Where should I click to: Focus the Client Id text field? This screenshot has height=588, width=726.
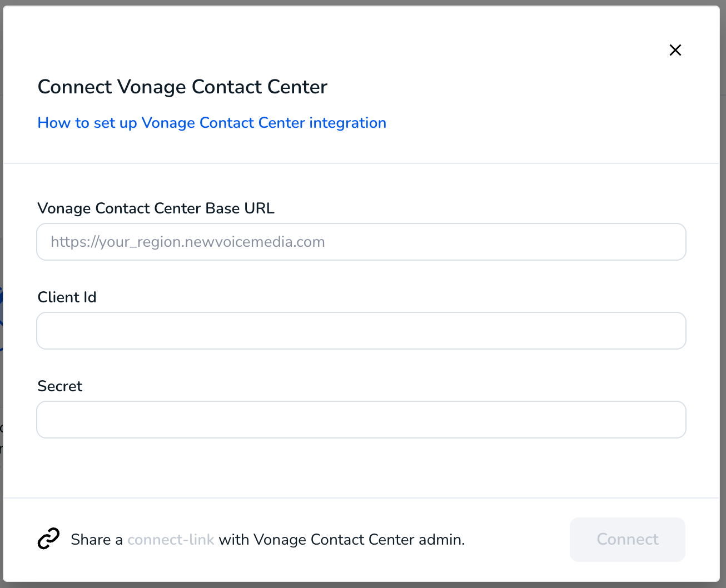coord(361,331)
